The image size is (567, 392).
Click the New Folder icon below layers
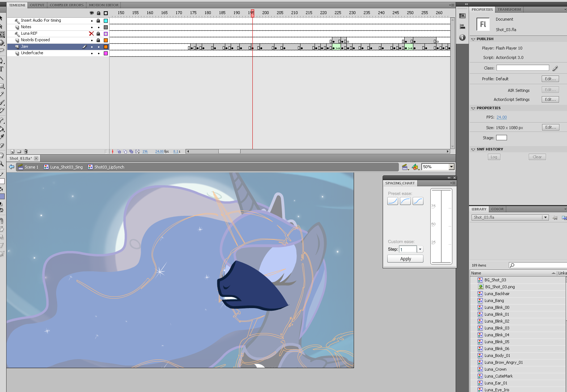pos(19,152)
